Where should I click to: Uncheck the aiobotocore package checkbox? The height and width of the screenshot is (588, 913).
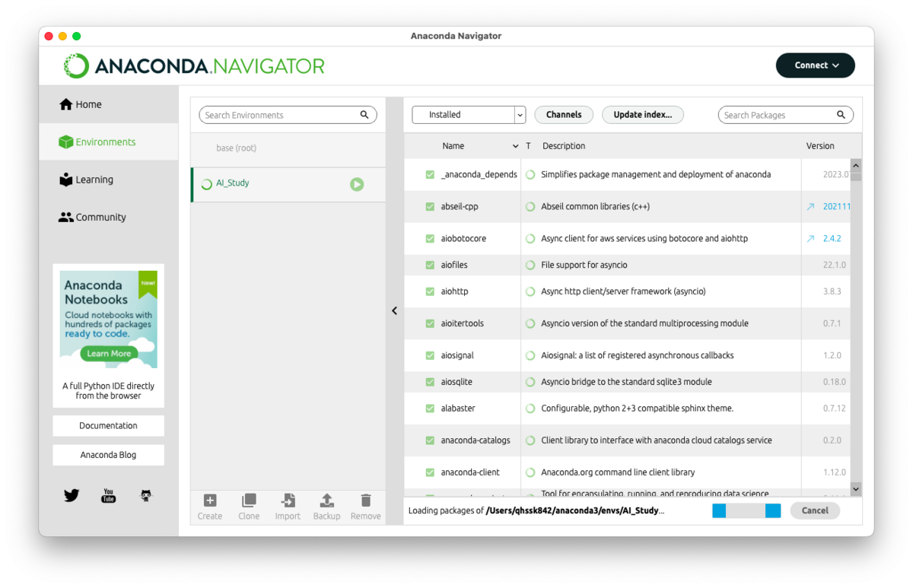pos(430,239)
